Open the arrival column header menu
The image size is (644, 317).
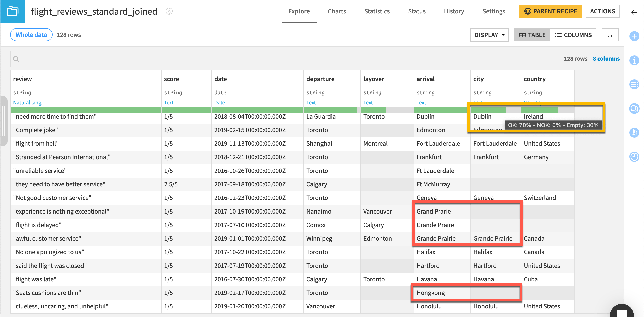pos(425,79)
